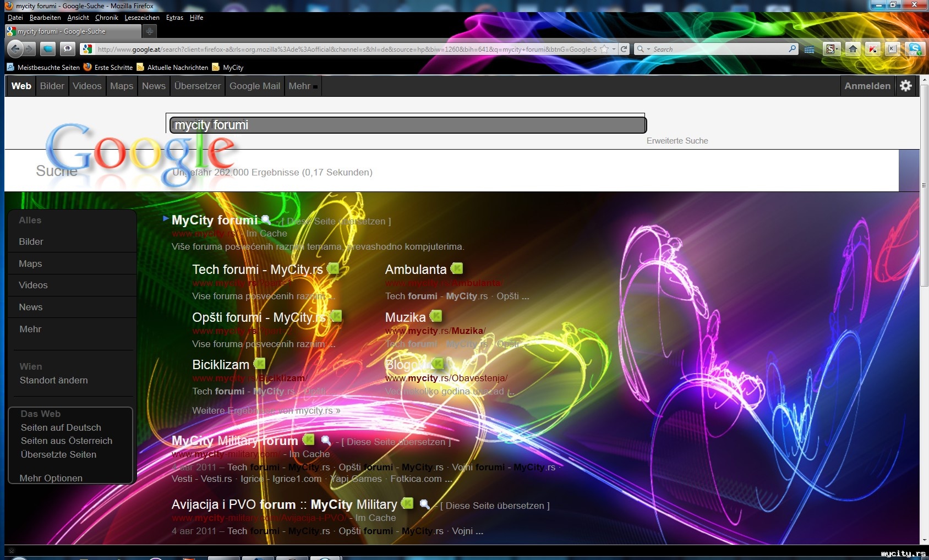Click the blue toolbar button after the forward arrow
The image size is (929, 560).
pos(48,49)
